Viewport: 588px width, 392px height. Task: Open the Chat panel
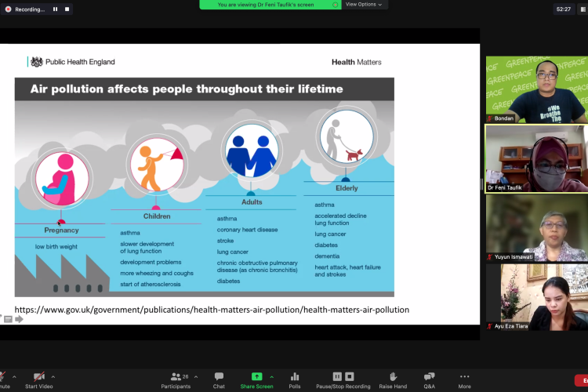pos(219,377)
